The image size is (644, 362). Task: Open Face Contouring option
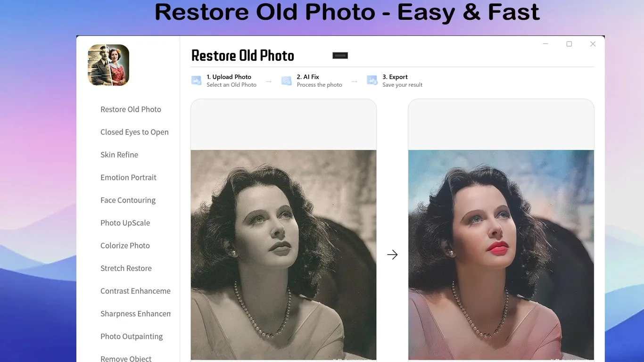pos(128,200)
